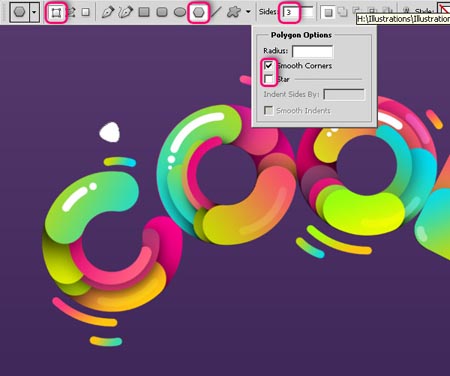
Task: Select the Custom Shape tool
Action: [x=233, y=13]
